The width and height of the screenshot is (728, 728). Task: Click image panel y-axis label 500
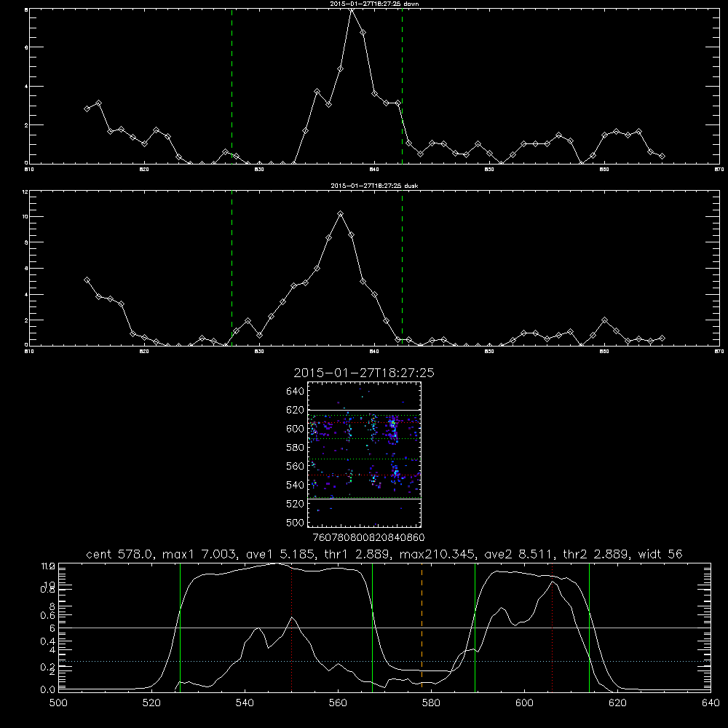coord(295,522)
